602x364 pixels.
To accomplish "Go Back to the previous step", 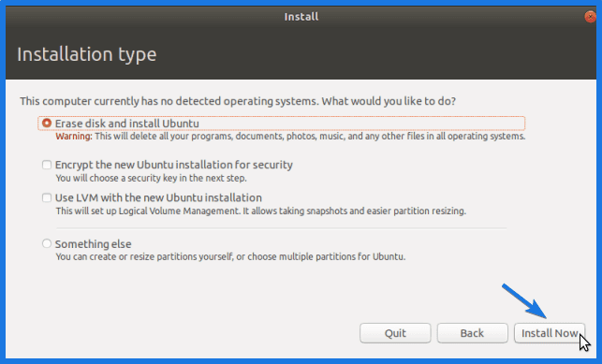I will 472,333.
